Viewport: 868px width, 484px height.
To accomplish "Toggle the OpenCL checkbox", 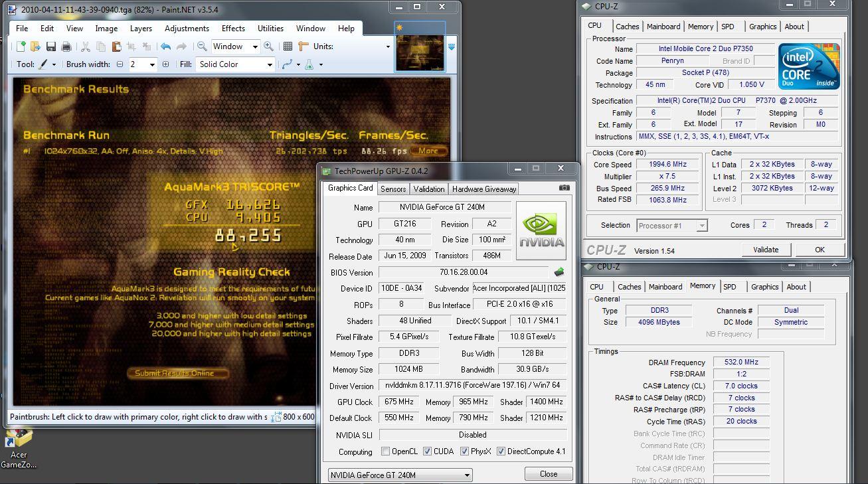I will [x=385, y=451].
